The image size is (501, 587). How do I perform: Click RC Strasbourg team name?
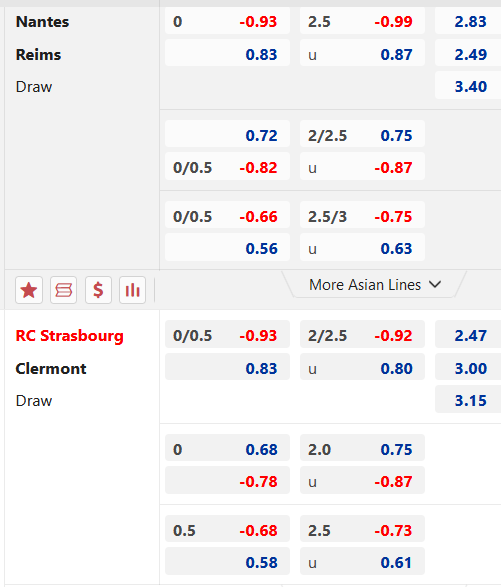70,336
